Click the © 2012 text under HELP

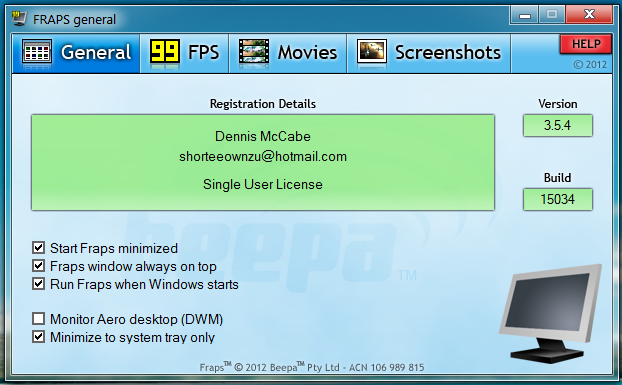click(590, 64)
